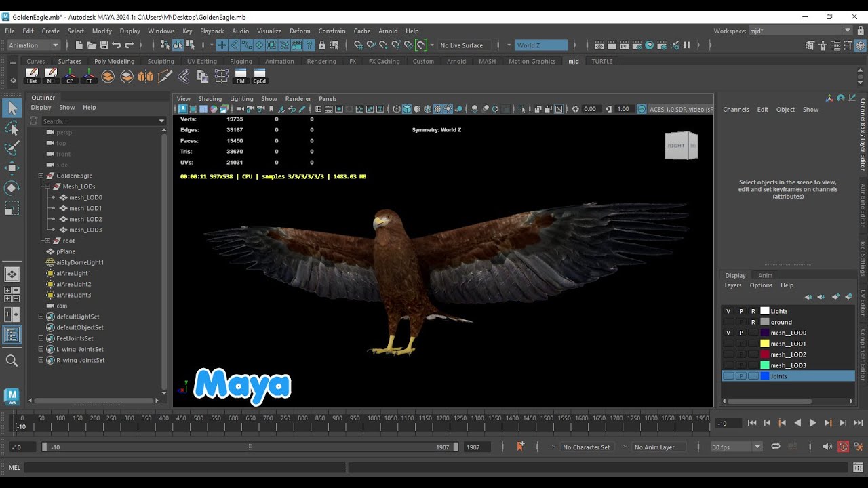Click the IPR render icon
Screen dimensions: 868x488
tap(625, 45)
